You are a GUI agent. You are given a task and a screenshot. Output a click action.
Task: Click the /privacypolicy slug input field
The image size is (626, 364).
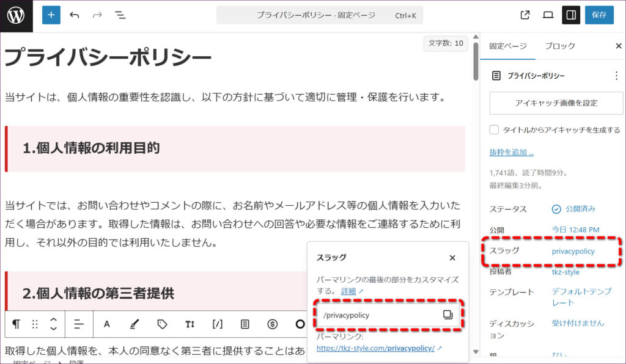[379, 315]
